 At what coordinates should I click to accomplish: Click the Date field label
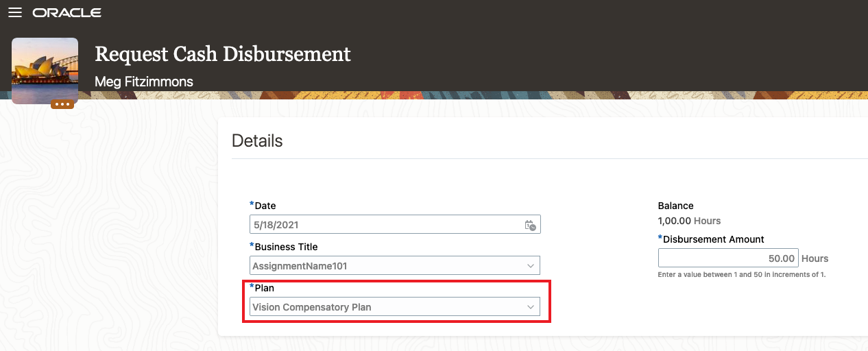(x=265, y=206)
